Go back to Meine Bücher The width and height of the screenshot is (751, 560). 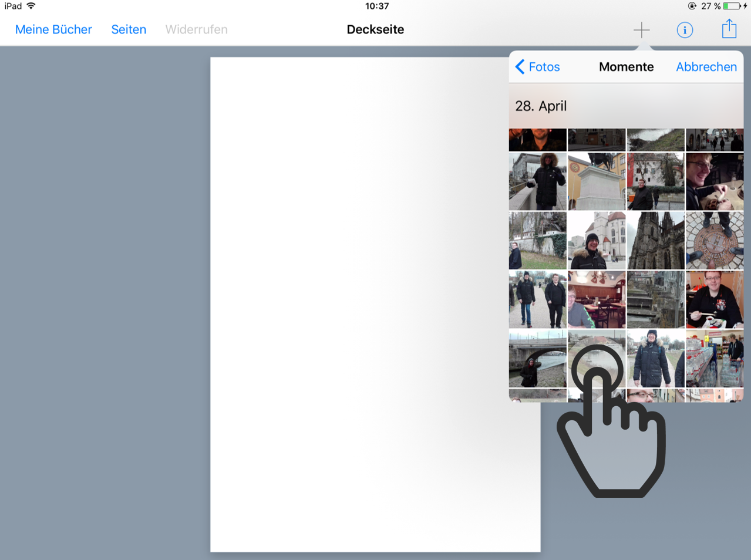click(x=53, y=29)
